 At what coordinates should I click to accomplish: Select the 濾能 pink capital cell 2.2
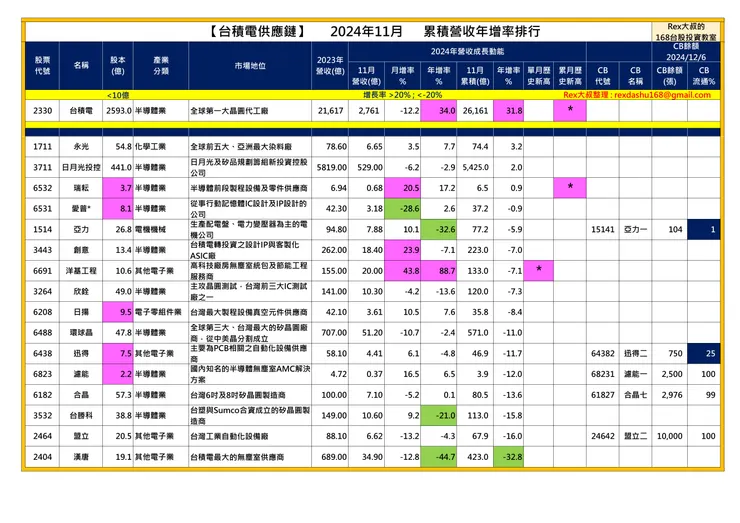[118, 374]
